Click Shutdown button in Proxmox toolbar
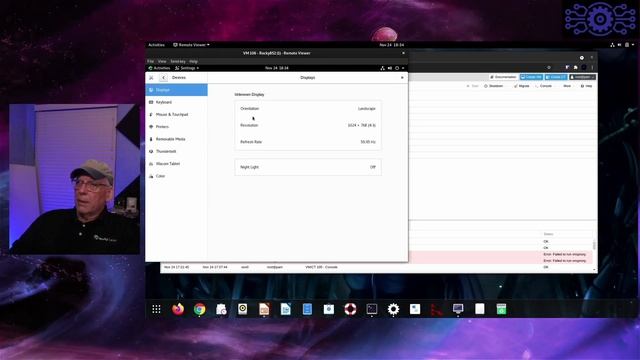The height and width of the screenshot is (360, 640). [494, 86]
